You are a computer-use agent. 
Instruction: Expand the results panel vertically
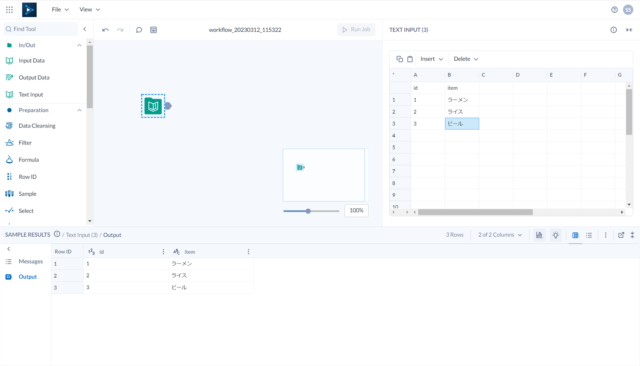coord(632,235)
